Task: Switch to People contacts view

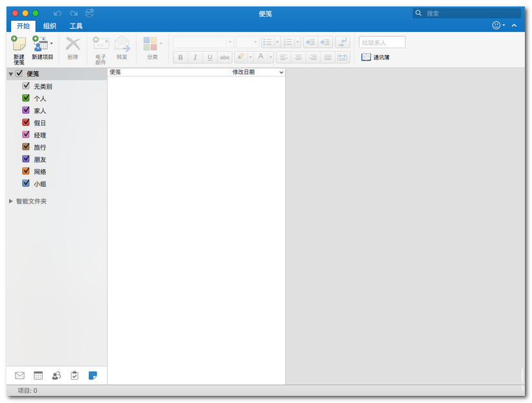Action: click(56, 376)
